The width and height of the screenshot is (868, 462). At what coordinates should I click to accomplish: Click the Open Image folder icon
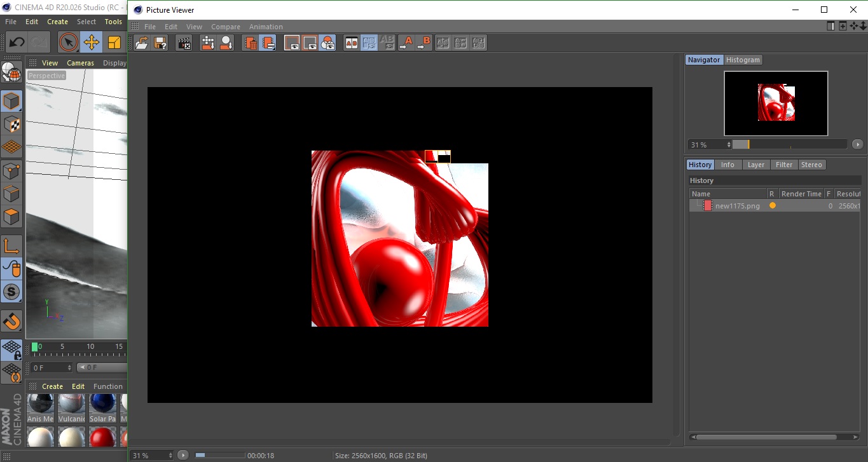142,43
